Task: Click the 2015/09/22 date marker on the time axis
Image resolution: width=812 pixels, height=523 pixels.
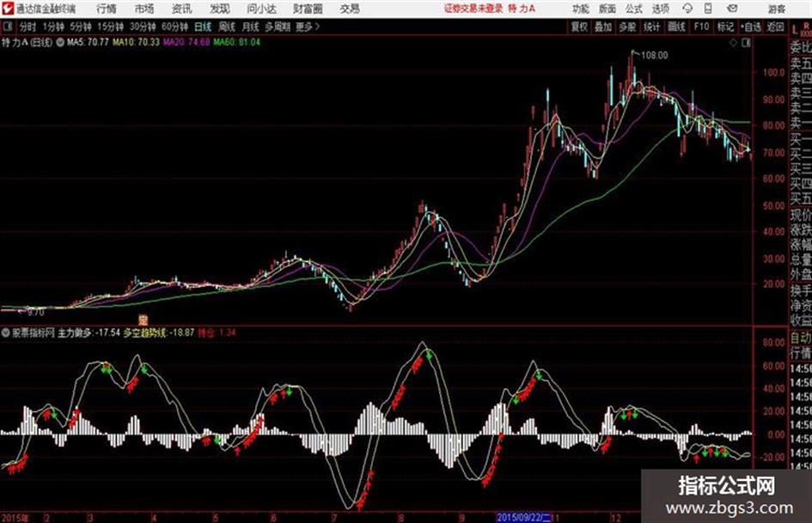Action: (x=523, y=518)
